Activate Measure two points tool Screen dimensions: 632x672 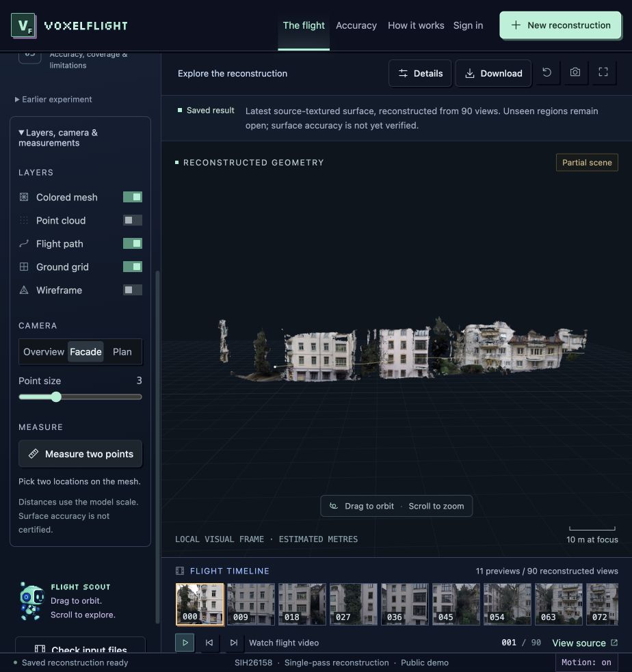[80, 454]
